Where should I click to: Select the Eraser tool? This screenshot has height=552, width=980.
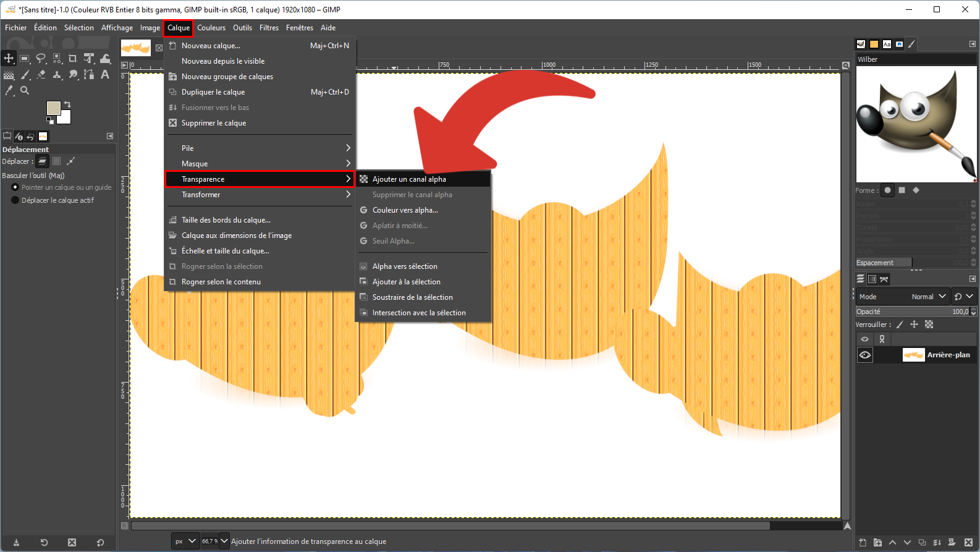click(41, 74)
